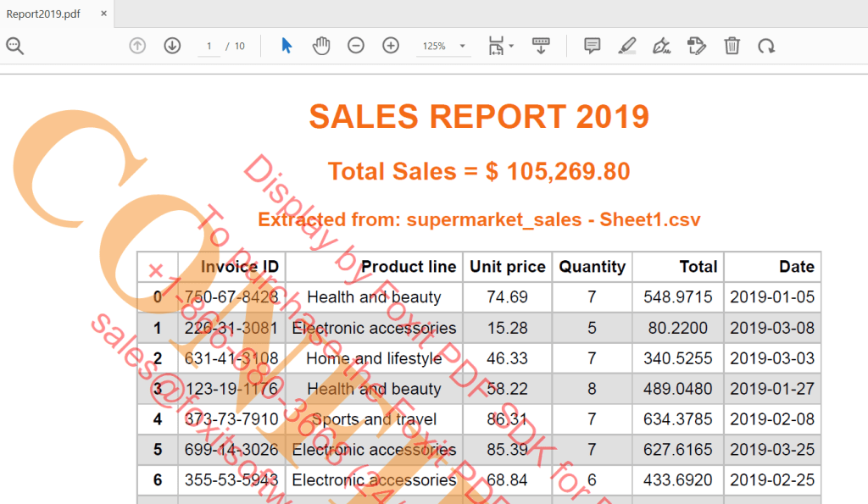Viewport: 868px width, 504px height.
Task: Select the highlighter tool
Action: 627,46
